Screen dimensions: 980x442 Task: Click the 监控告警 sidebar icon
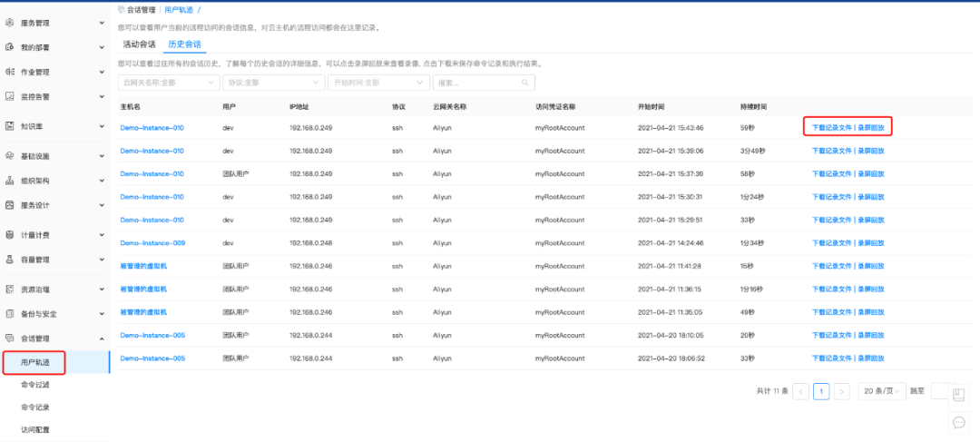pos(9,96)
